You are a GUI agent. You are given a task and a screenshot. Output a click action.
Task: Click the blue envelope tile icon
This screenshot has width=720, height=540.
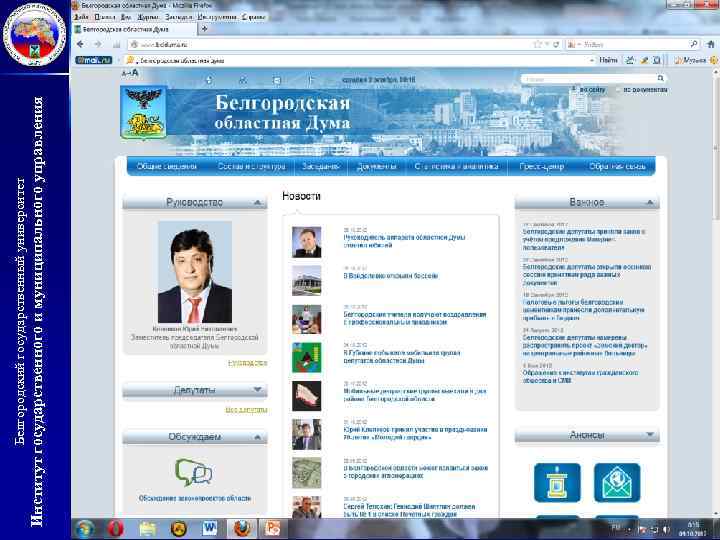(617, 483)
